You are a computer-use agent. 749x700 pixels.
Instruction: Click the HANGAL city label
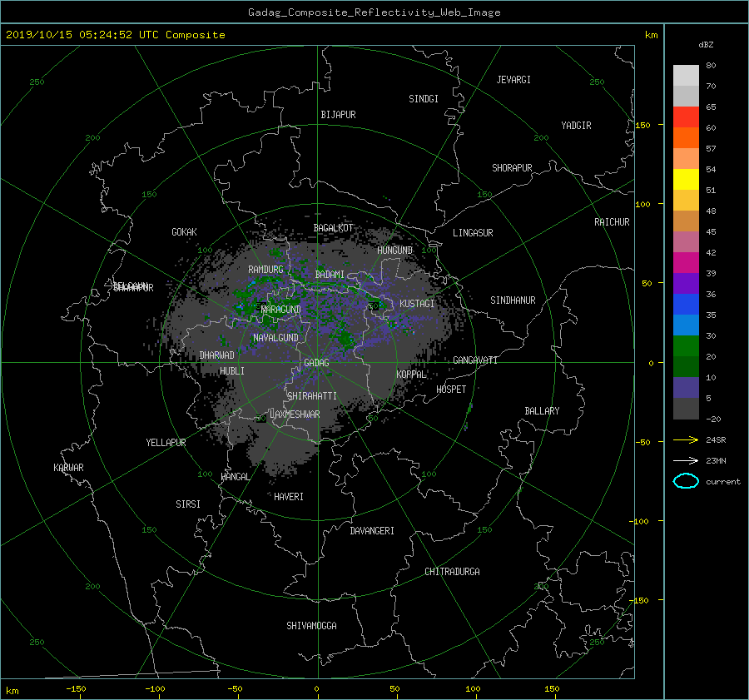235,476
